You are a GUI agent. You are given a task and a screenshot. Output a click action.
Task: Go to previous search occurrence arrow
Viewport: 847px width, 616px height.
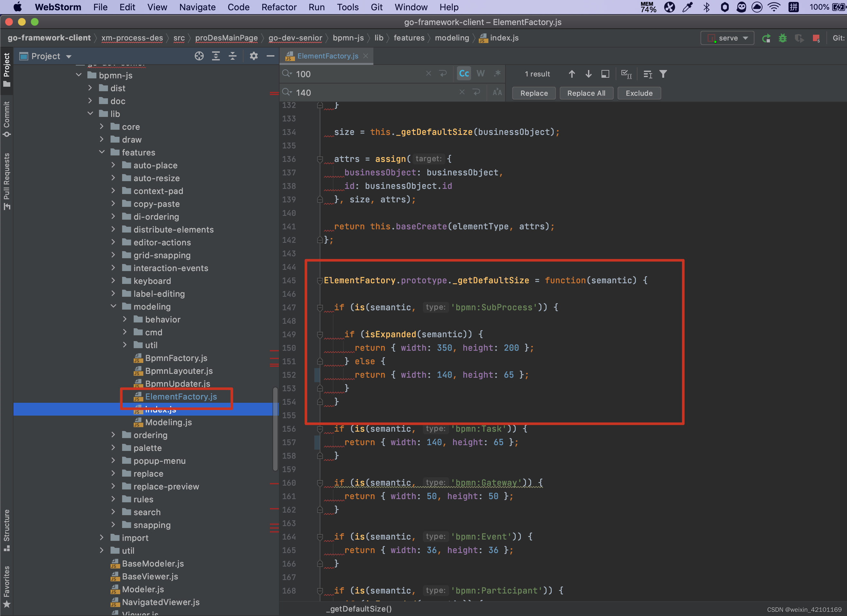coord(571,74)
